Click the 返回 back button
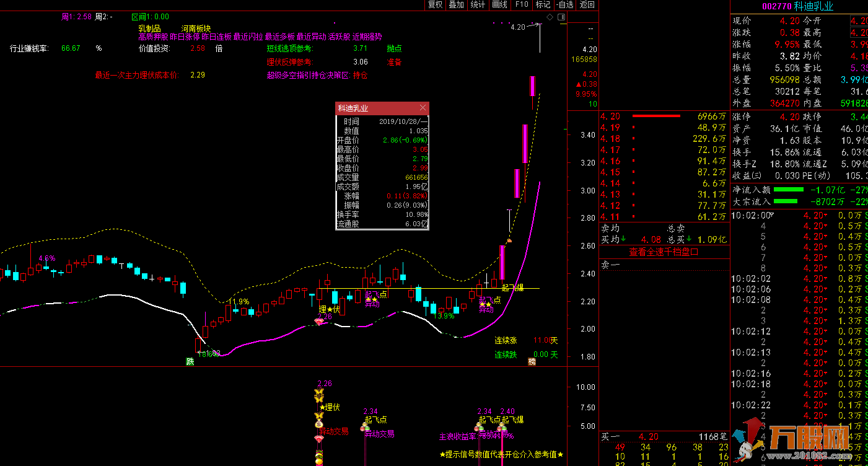Image resolution: width=868 pixels, height=466 pixels. pos(586,5)
